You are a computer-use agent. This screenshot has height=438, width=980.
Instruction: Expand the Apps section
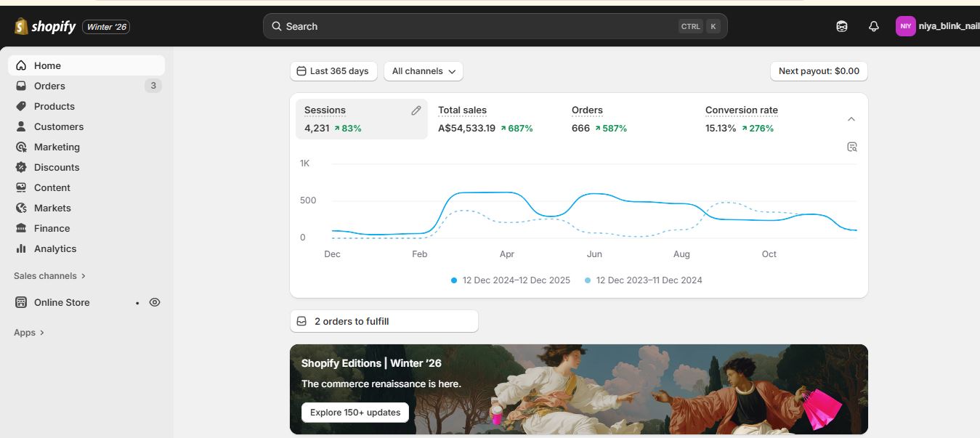[x=29, y=333]
